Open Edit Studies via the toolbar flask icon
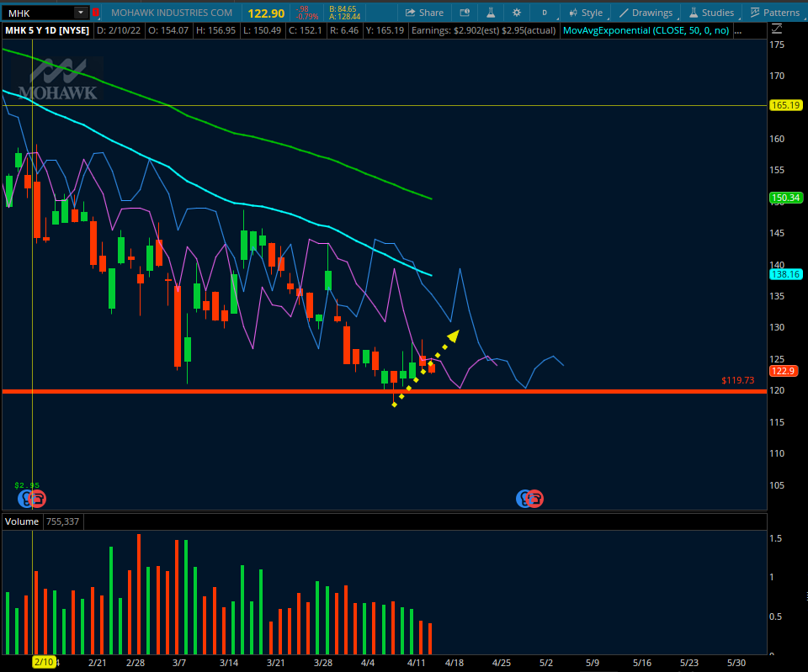Image resolution: width=808 pixels, height=672 pixels. [x=491, y=13]
